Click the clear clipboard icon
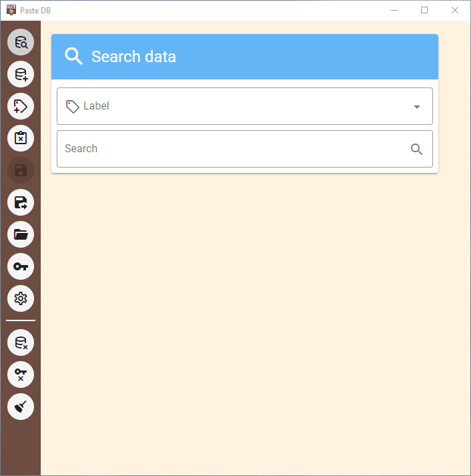Image resolution: width=471 pixels, height=476 pixels. point(21,138)
